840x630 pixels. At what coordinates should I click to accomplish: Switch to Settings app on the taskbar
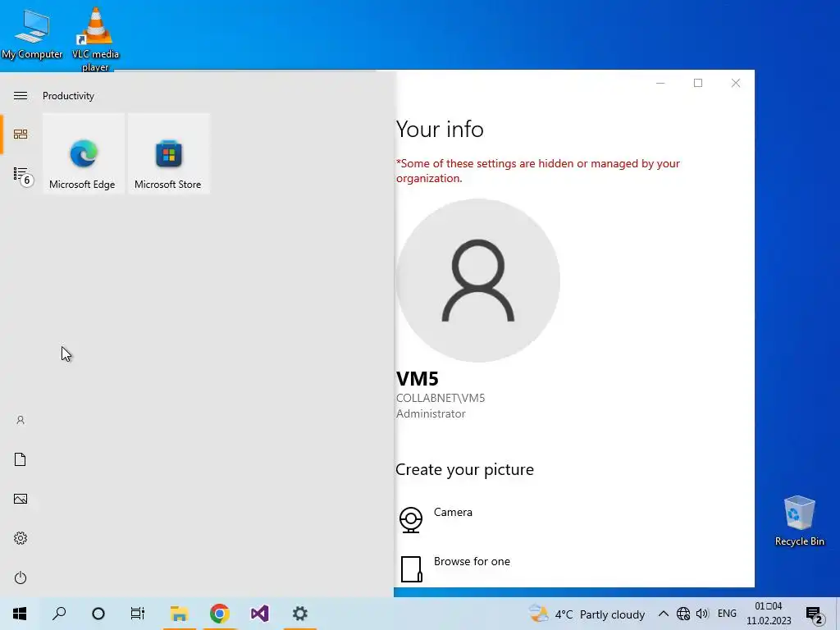coord(300,614)
